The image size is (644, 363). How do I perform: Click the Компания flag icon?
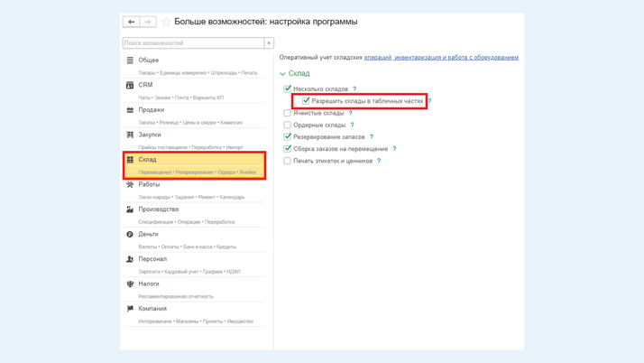click(130, 308)
